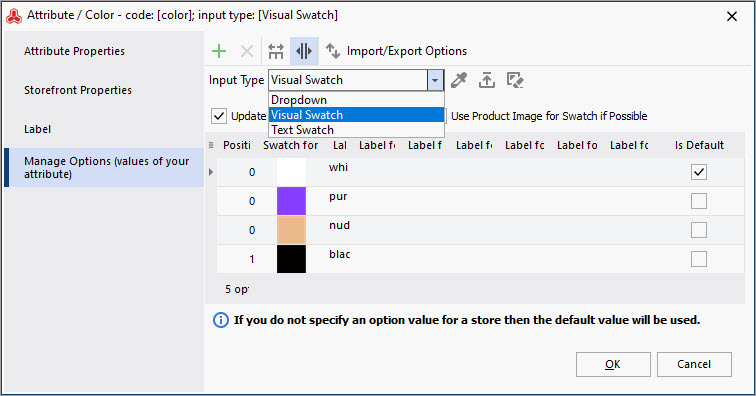Close the Attribute dialog window
The image size is (756, 396).
pos(731,16)
